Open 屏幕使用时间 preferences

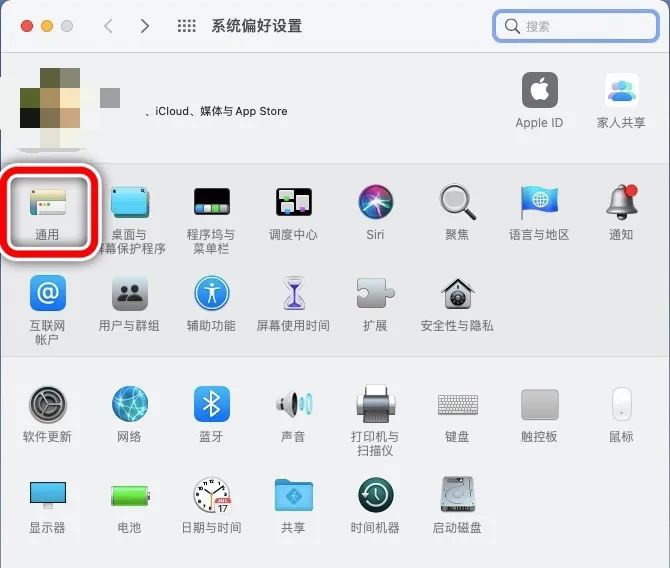click(293, 304)
